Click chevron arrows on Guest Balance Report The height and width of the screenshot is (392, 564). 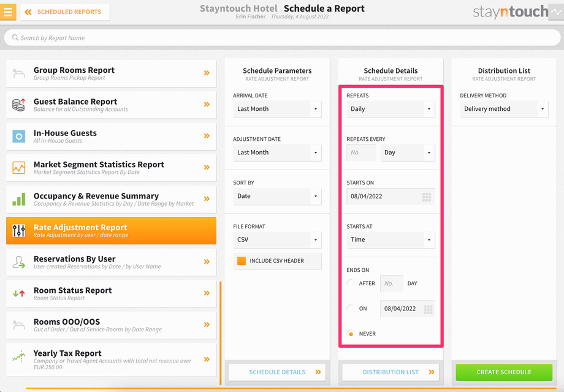(207, 104)
